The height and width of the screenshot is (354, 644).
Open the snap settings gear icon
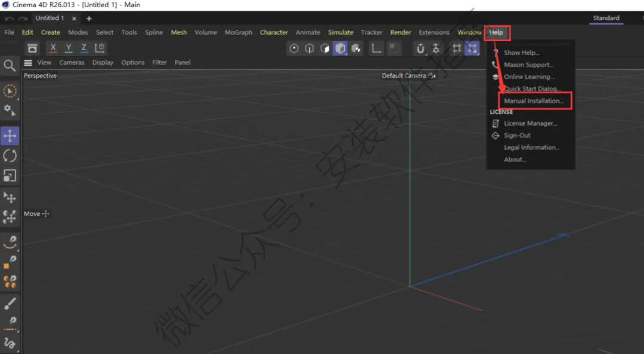pyautogui.click(x=436, y=48)
